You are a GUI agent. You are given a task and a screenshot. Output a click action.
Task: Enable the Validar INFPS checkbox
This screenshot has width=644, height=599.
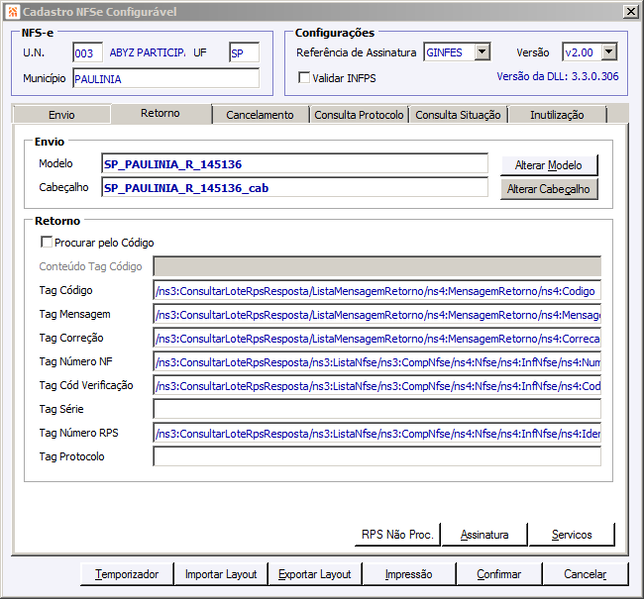coord(304,77)
